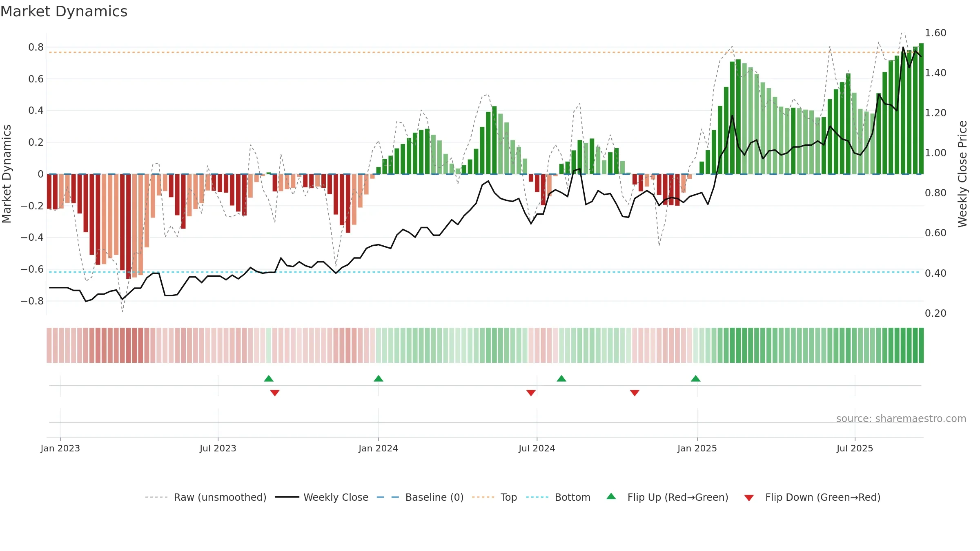980x551 pixels.
Task: Click the 0.40 right axis tick label
Action: pos(935,273)
